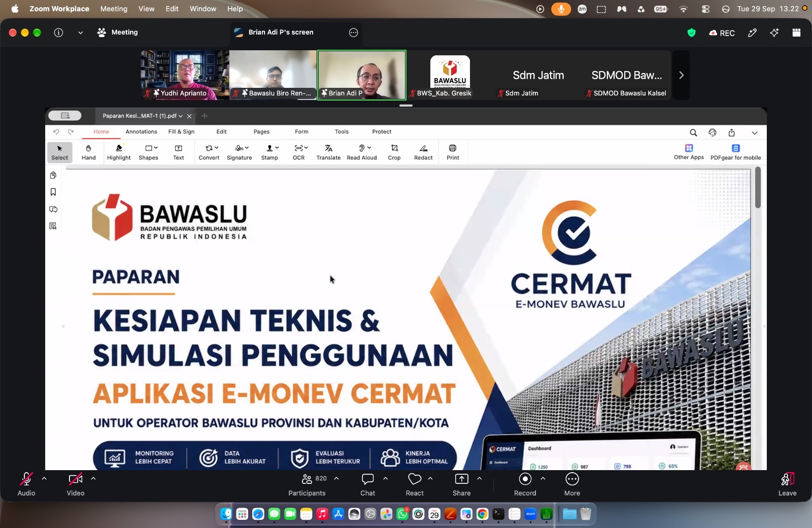812x528 pixels.
Task: Open the bookmark panel in PDFgear sidebar
Action: point(53,192)
